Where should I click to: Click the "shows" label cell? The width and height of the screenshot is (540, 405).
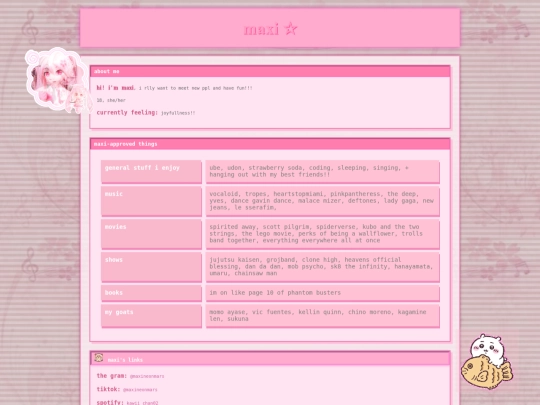click(151, 267)
